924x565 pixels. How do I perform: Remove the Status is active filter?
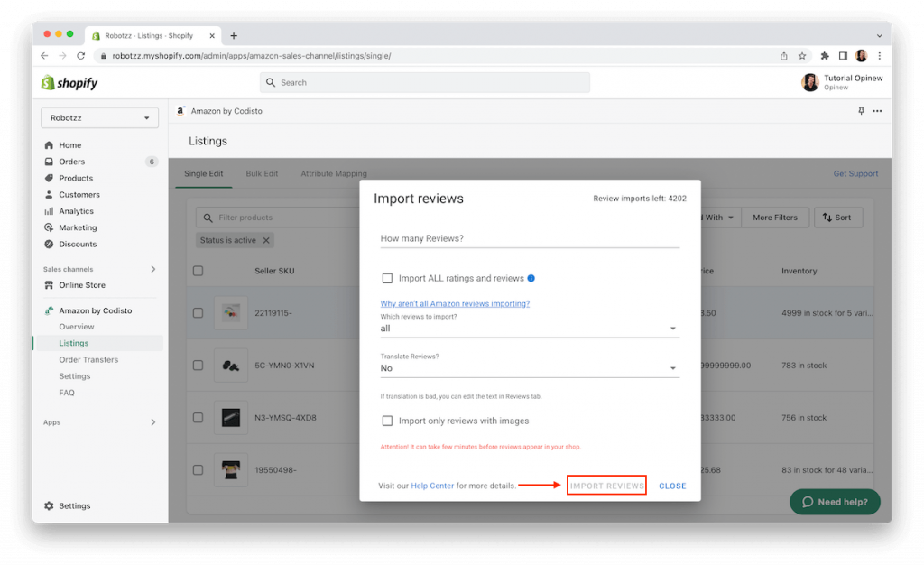pyautogui.click(x=266, y=240)
